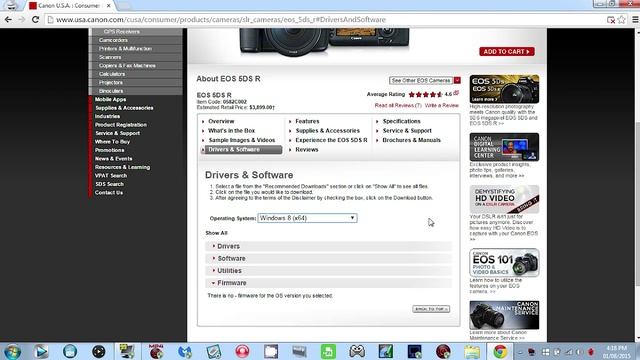The width and height of the screenshot is (640, 360).
Task: Close the Canon U.S.A. browser tab
Action: [x=109, y=6]
